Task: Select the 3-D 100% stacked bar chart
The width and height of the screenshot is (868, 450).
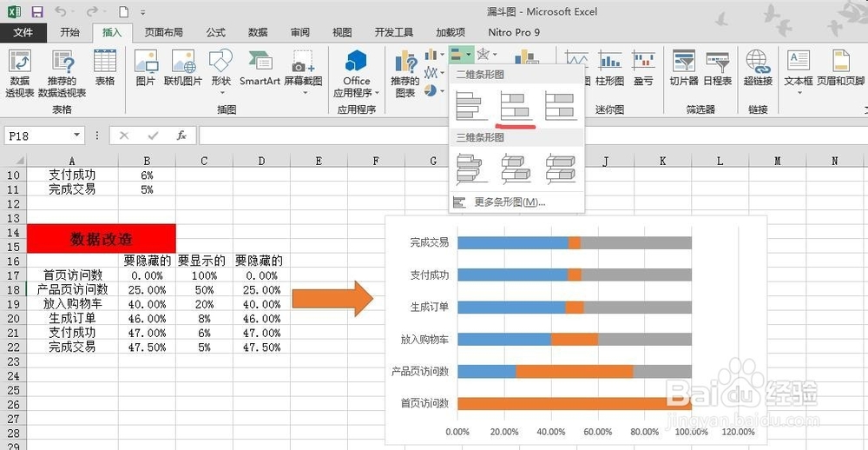Action: 561,169
